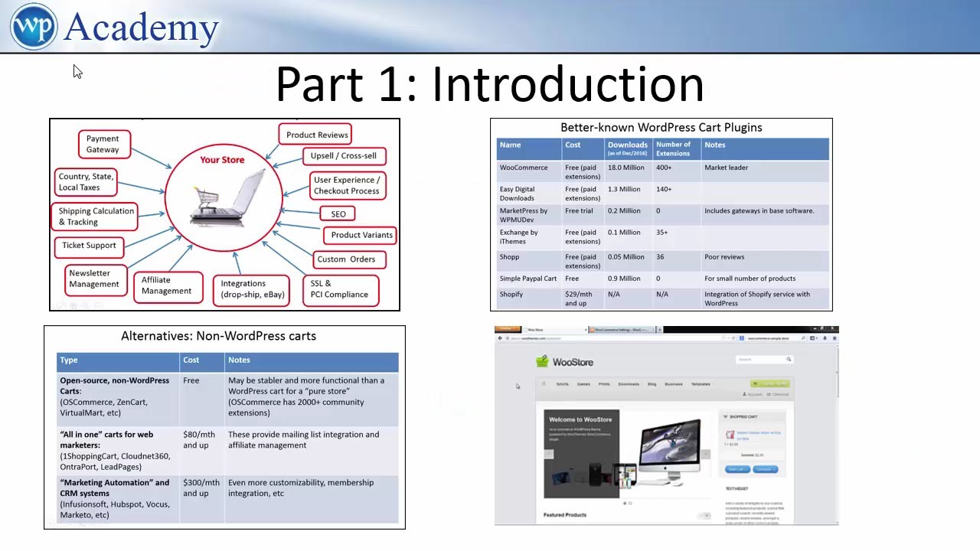Click the search magnifier in WooStore page
This screenshot has height=551, width=980.
[x=789, y=359]
